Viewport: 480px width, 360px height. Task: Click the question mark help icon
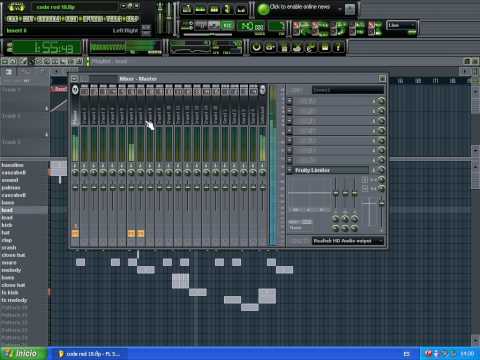pos(338,47)
